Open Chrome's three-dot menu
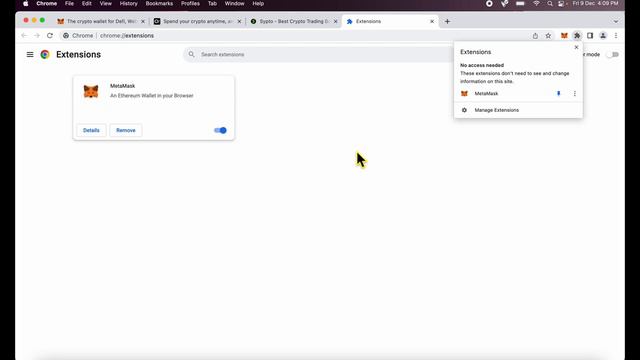The height and width of the screenshot is (360, 640). pos(616,36)
